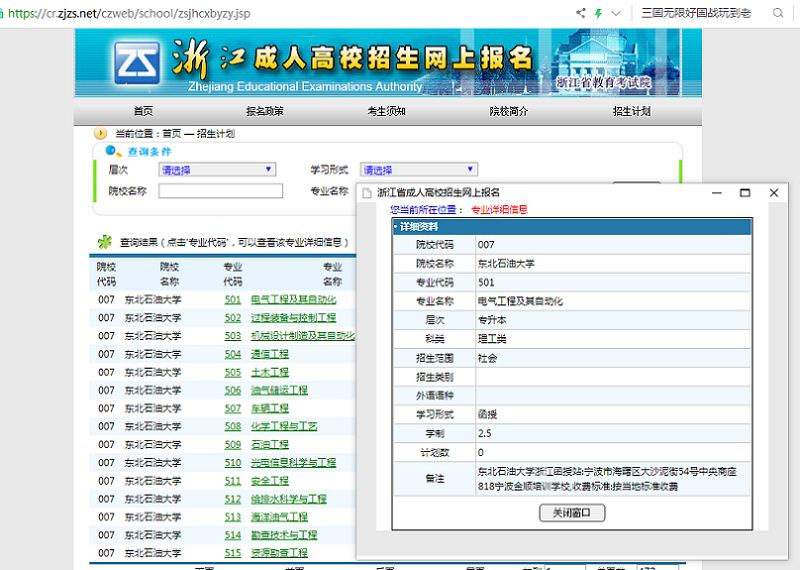800x570 pixels.
Task: Maximize the 专业详细信息 popup window
Action: pos(745,192)
